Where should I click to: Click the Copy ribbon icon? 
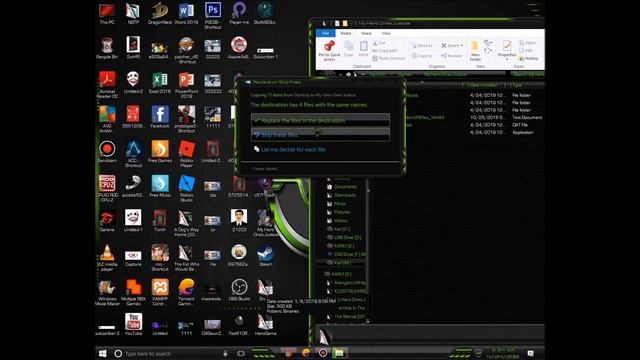pyautogui.click(x=349, y=49)
